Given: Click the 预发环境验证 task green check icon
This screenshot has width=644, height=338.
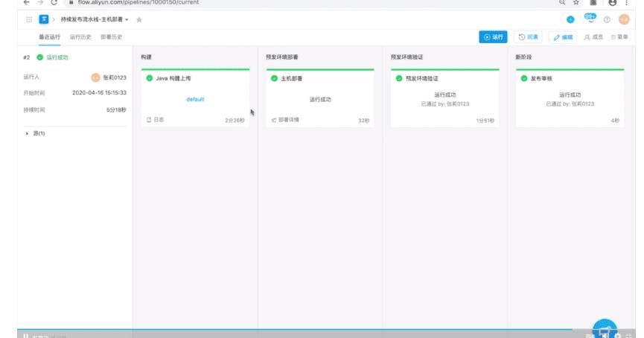Looking at the screenshot, I should click(x=399, y=78).
